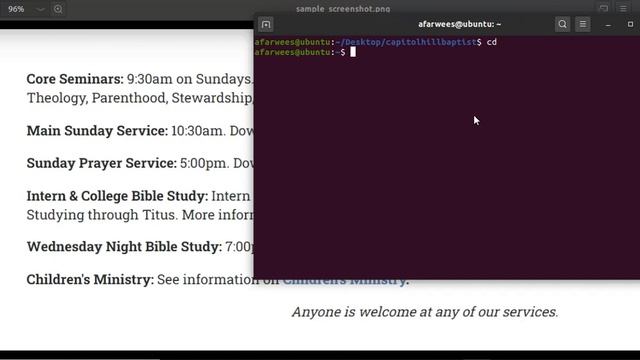
Task: Click the image viewer zoom magnifier icon
Action: [58, 9]
